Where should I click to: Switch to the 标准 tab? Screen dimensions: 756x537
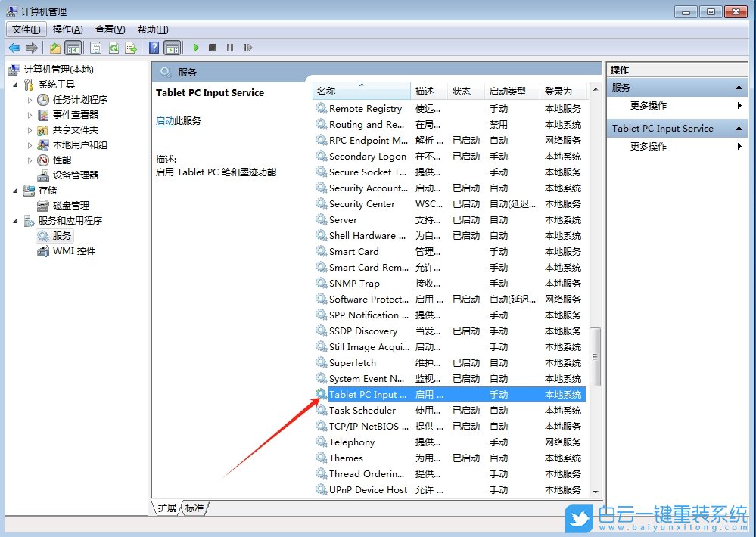click(x=194, y=508)
